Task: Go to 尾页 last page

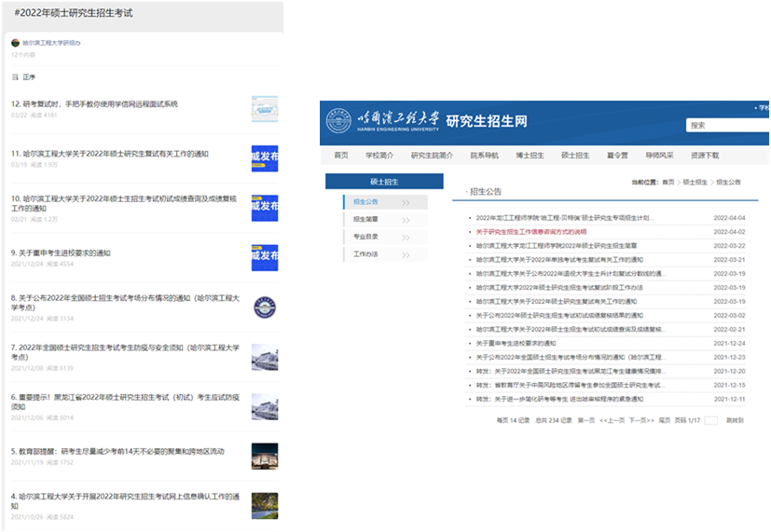Action: click(x=665, y=420)
